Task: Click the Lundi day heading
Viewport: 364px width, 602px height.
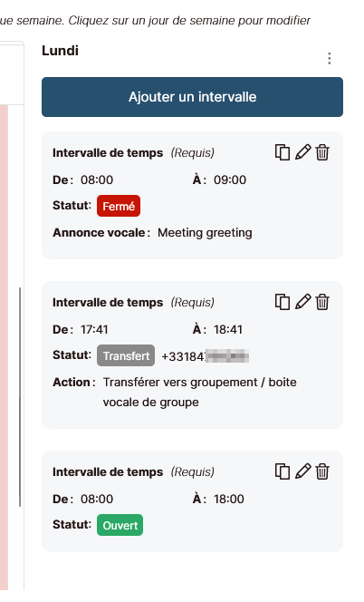Action: click(x=61, y=51)
